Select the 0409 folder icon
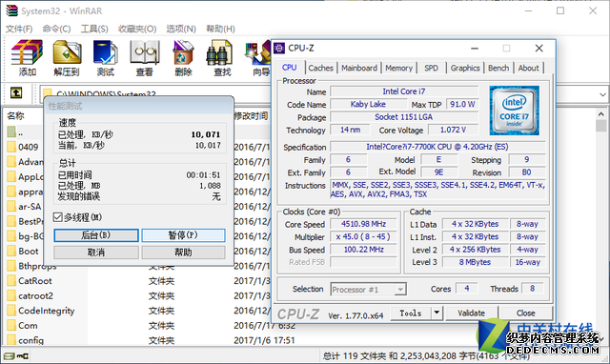Screen dimensions: 610x364 coord(11,147)
